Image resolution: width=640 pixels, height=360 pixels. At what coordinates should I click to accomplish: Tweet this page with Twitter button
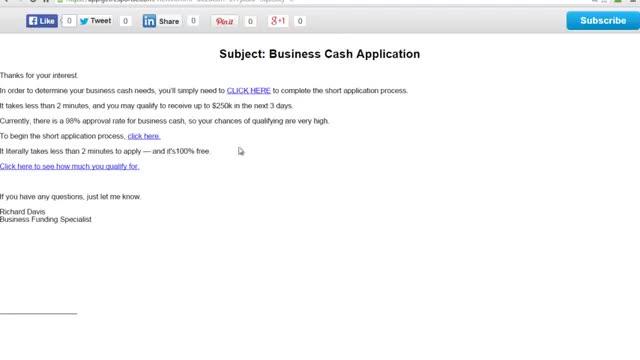tap(95, 21)
